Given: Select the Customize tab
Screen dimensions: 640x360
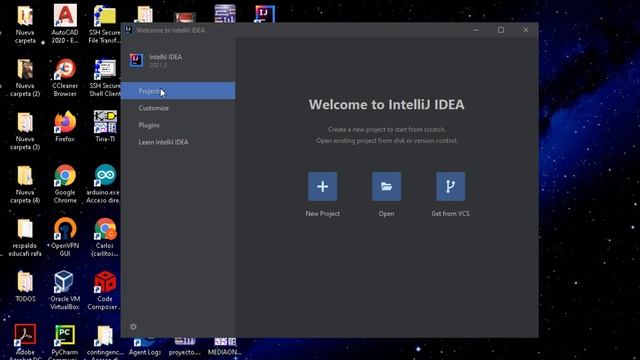Looking at the screenshot, I should [x=178, y=108].
